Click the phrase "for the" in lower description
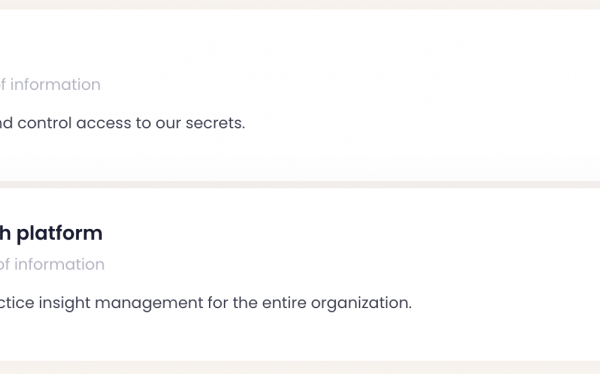 click(x=233, y=303)
